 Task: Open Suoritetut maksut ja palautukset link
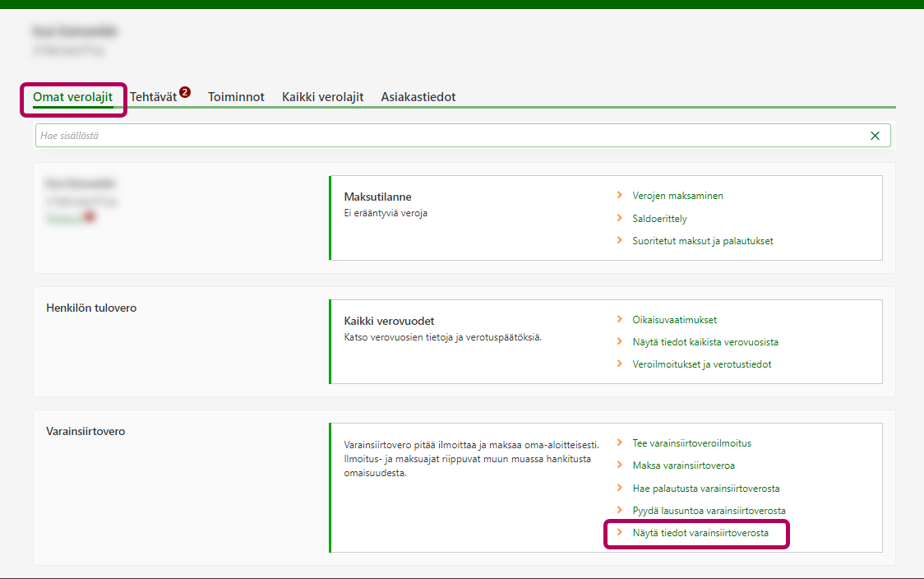pyautogui.click(x=702, y=241)
